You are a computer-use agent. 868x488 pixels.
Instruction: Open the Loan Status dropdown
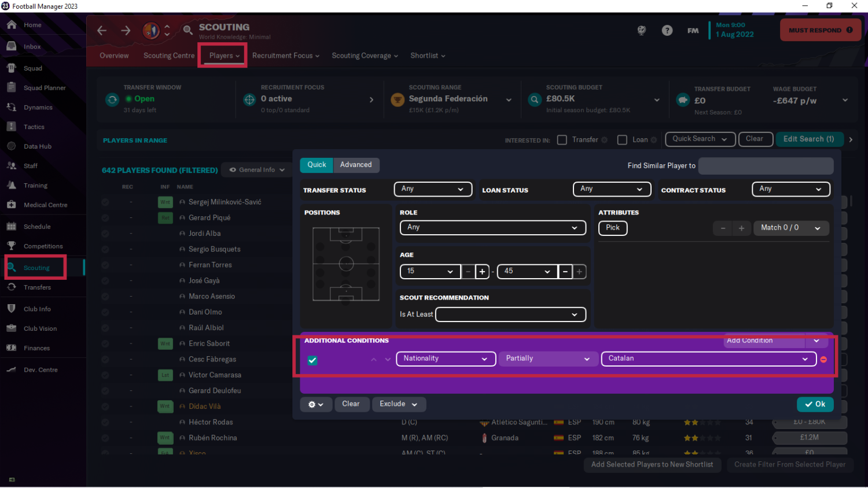pyautogui.click(x=612, y=189)
